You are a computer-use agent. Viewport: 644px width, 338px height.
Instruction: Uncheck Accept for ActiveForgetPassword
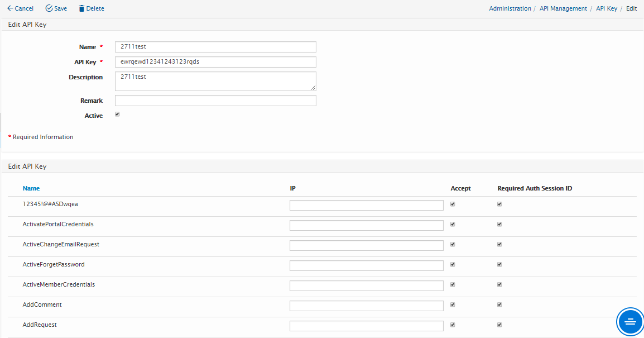(x=453, y=264)
